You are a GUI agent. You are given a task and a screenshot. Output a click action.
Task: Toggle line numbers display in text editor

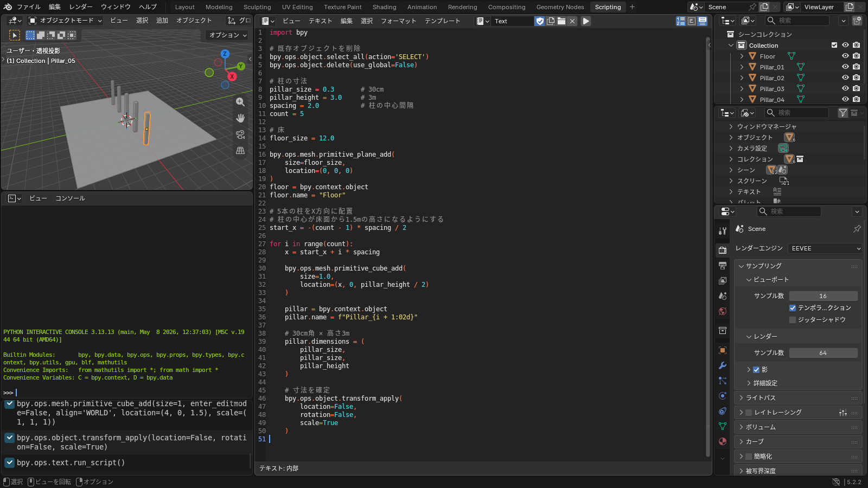[681, 21]
